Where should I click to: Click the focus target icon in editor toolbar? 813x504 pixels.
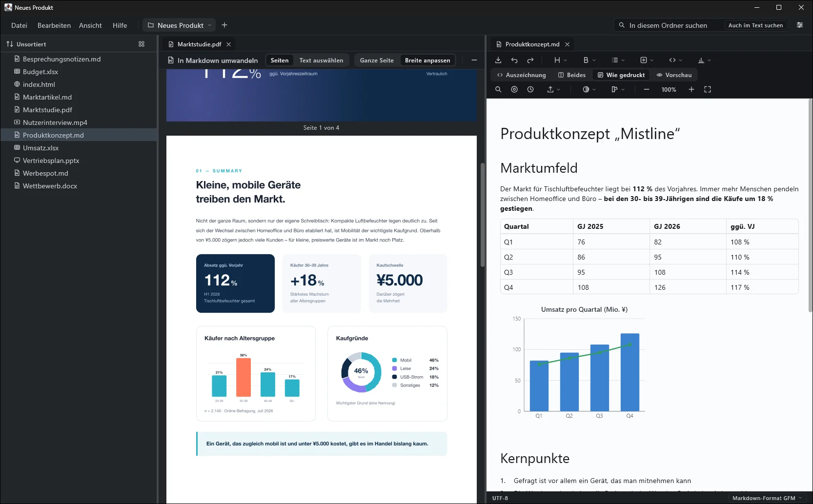(x=514, y=89)
